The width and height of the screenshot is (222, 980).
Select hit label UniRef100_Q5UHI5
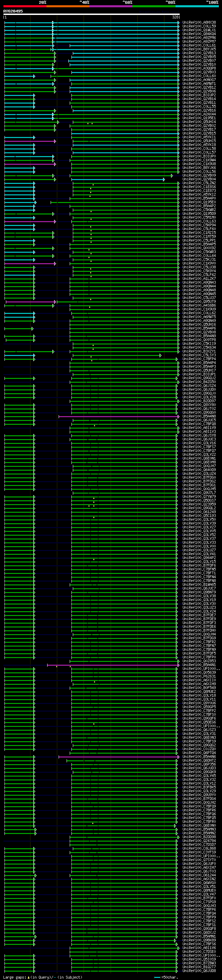[x=199, y=141]
